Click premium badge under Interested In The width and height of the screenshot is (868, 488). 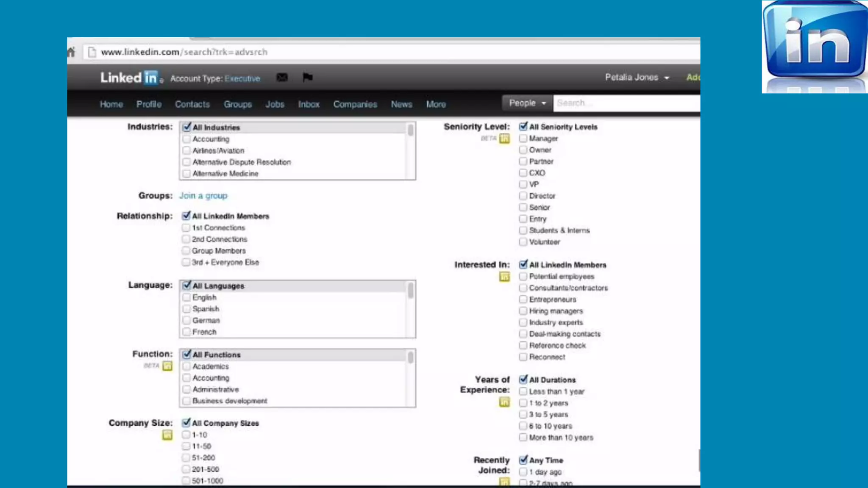[x=504, y=277]
